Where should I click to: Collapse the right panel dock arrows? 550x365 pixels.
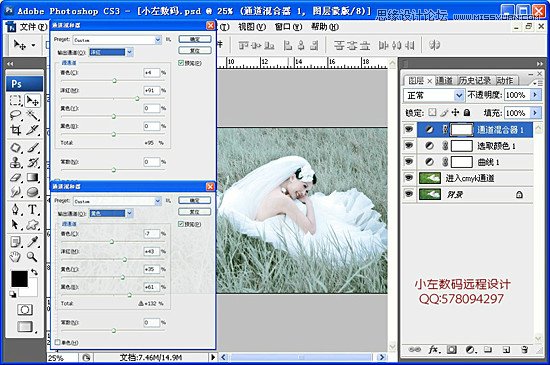539,63
